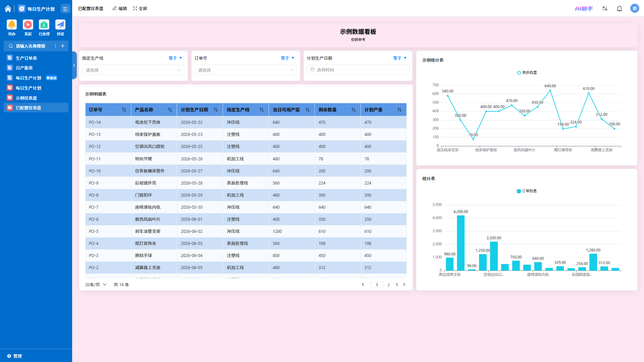Screen dimensions: 644x362
Task: Click the plus icon beside search box
Action: 62,46
